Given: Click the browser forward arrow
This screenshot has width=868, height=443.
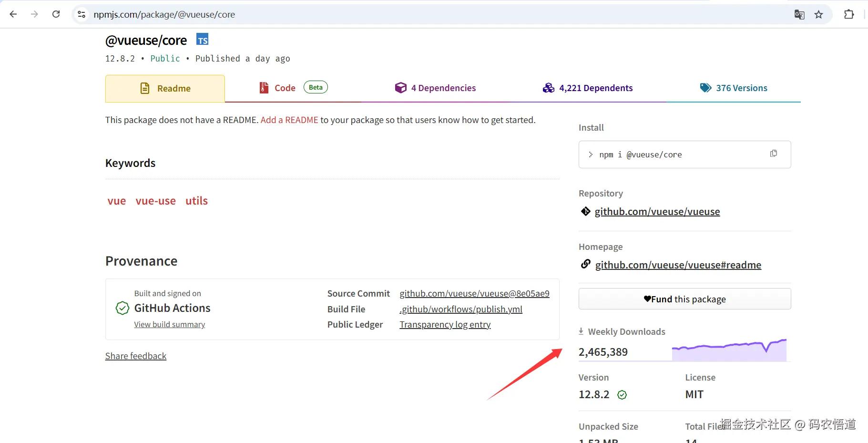Looking at the screenshot, I should click(x=34, y=14).
